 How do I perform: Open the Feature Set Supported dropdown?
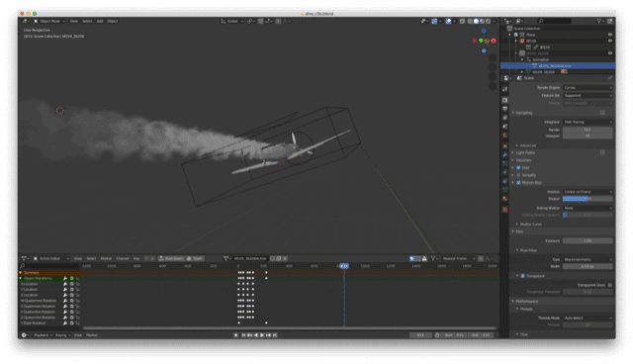588,95
